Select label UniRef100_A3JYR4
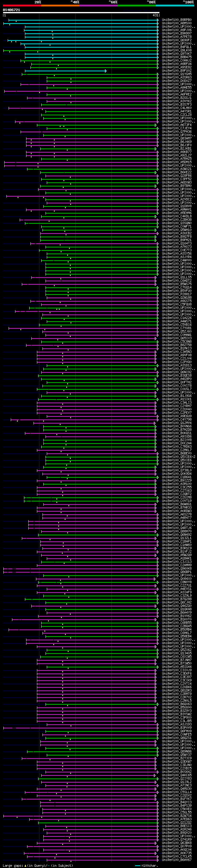Viewport: 197px width, 868px height. tap(177, 257)
